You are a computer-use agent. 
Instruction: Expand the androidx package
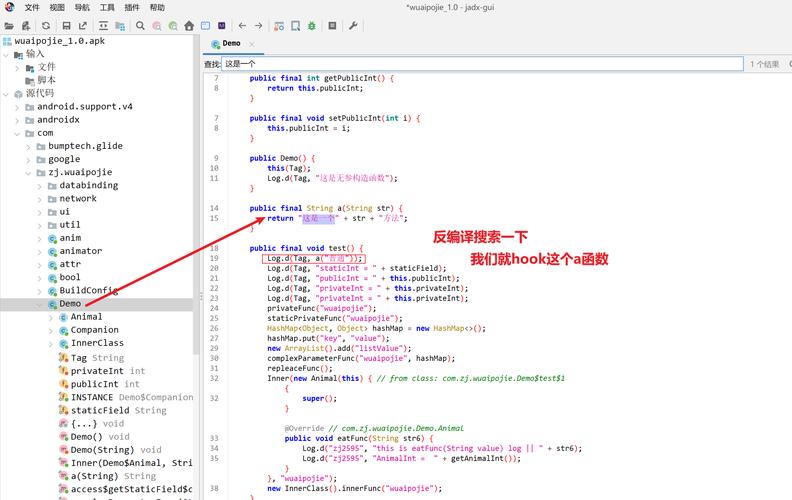[17, 120]
